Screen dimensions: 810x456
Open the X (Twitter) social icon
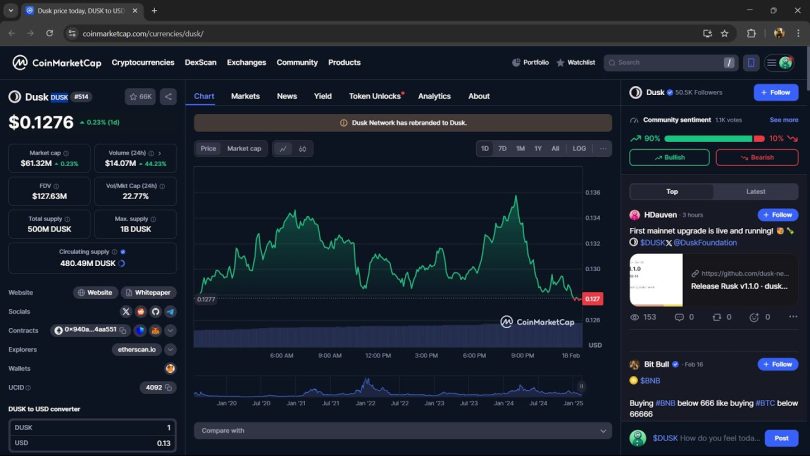(x=126, y=311)
